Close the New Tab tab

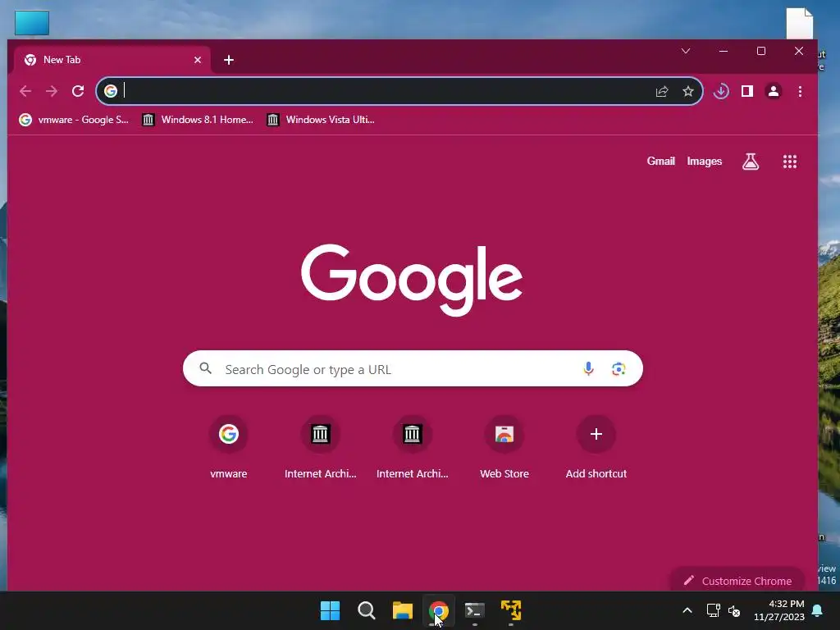click(198, 60)
